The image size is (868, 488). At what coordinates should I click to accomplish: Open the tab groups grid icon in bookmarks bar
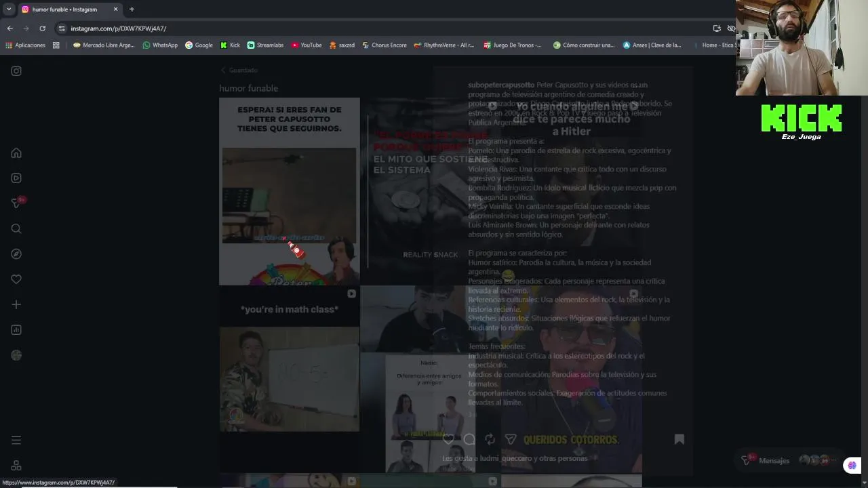[x=56, y=45]
